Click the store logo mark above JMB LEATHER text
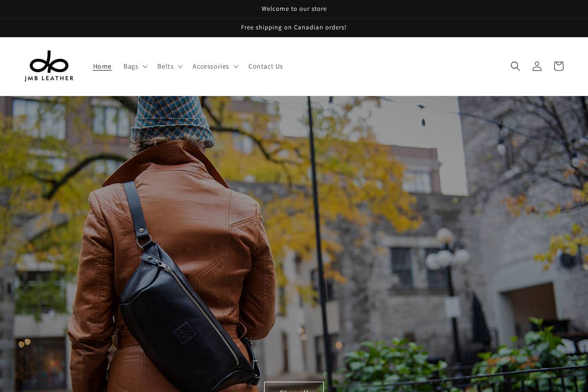 [x=49, y=61]
